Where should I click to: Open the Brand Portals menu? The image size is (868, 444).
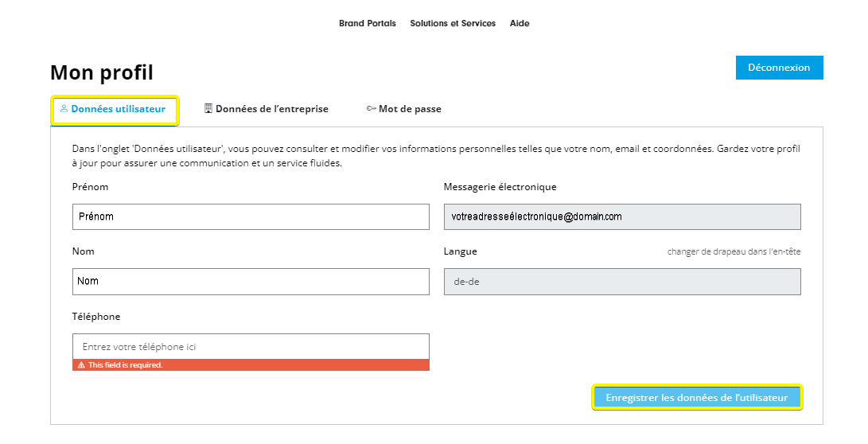coord(368,23)
